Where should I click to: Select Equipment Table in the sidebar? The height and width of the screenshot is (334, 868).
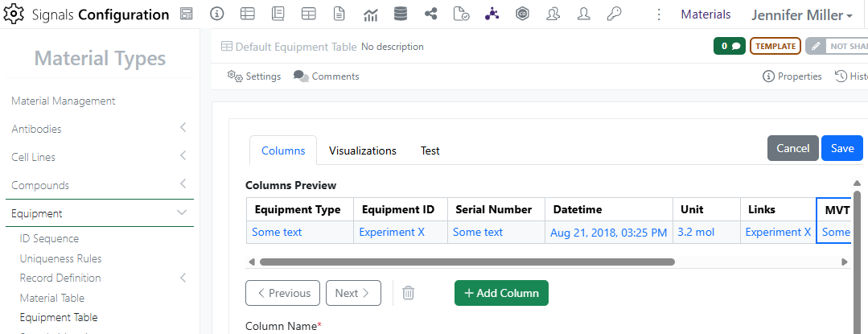tap(59, 317)
